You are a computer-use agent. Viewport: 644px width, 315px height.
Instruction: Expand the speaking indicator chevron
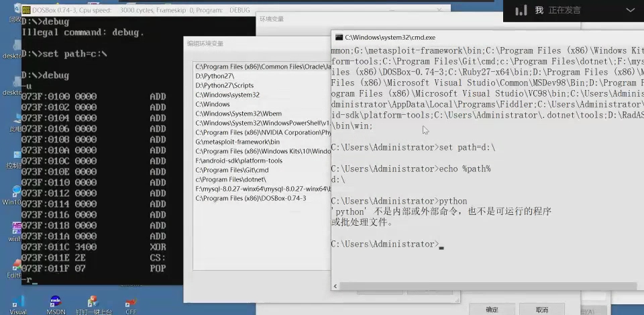pyautogui.click(x=630, y=10)
